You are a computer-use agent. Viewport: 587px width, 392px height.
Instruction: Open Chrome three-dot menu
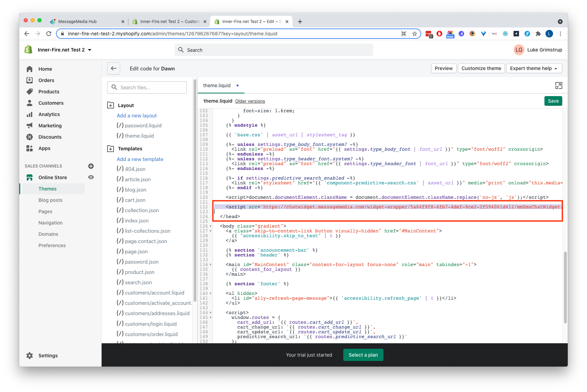click(x=560, y=34)
